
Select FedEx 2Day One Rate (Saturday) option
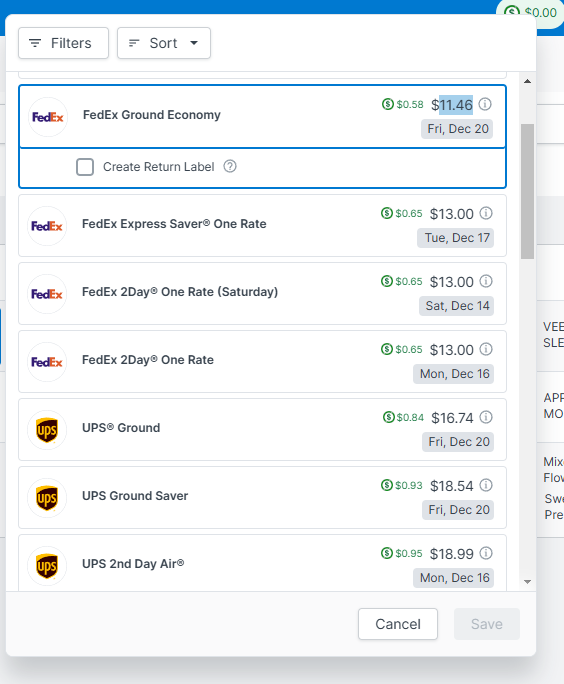(x=262, y=294)
